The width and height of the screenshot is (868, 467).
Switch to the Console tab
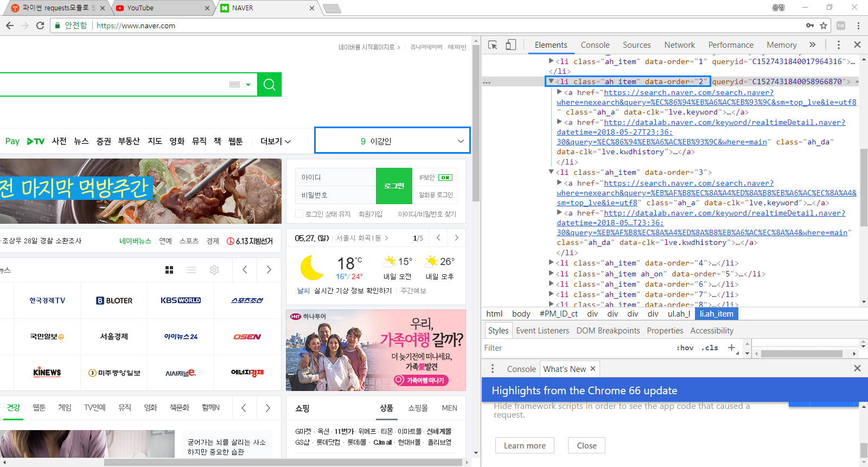595,45
